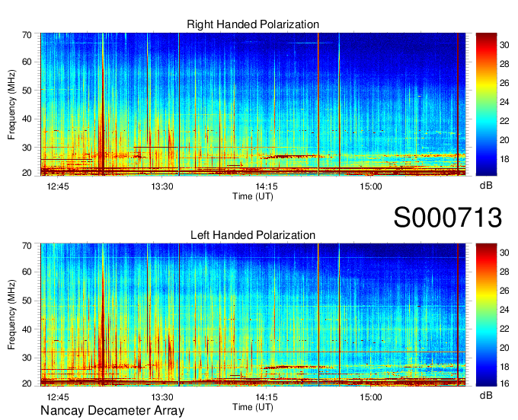Click the dB label under Left Handed colorbar
This screenshot has height=420, width=518.
tap(486, 396)
